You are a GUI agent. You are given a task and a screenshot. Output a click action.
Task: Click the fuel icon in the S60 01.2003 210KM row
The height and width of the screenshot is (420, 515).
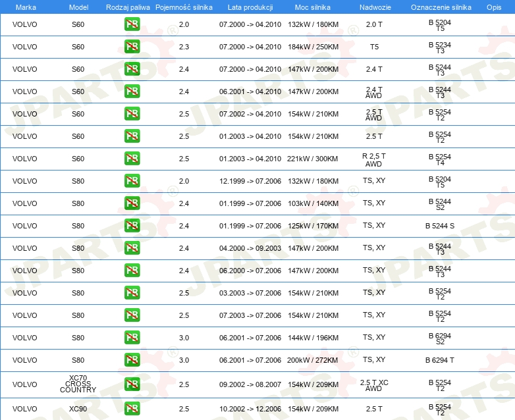tap(132, 136)
